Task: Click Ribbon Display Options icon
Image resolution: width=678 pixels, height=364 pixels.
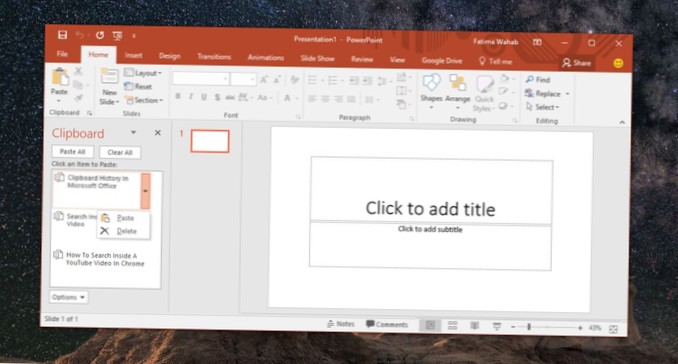Action: pyautogui.click(x=537, y=42)
